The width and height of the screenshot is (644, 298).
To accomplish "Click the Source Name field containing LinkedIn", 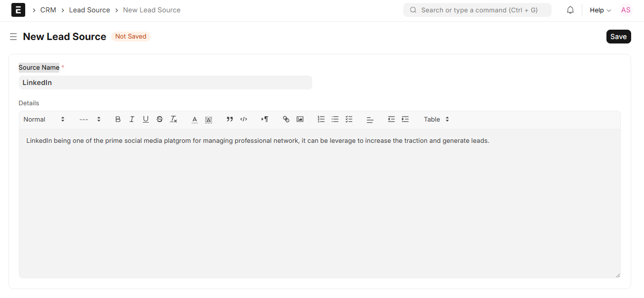I will (166, 83).
